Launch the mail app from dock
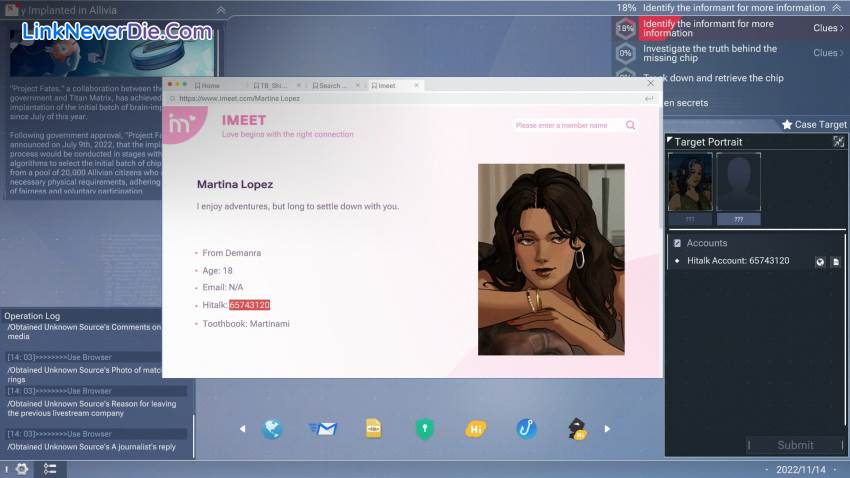The height and width of the screenshot is (478, 850). coord(322,429)
